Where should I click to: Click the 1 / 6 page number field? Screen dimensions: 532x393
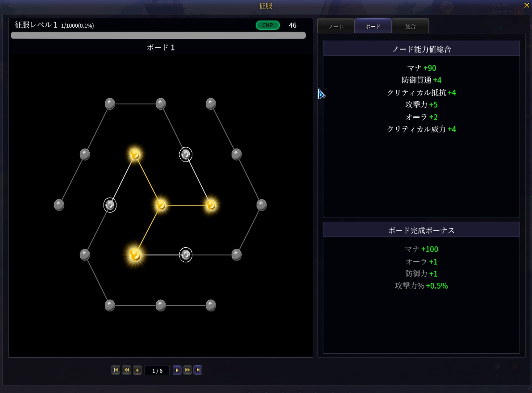[157, 371]
